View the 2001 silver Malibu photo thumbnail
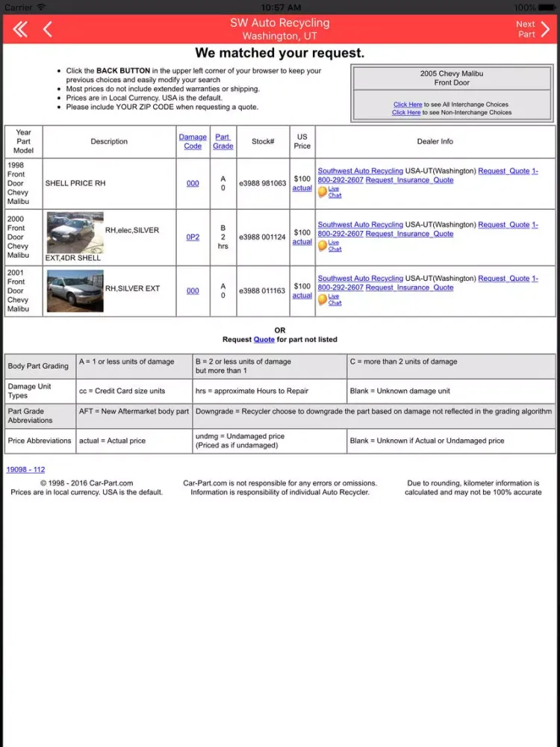 click(x=75, y=291)
